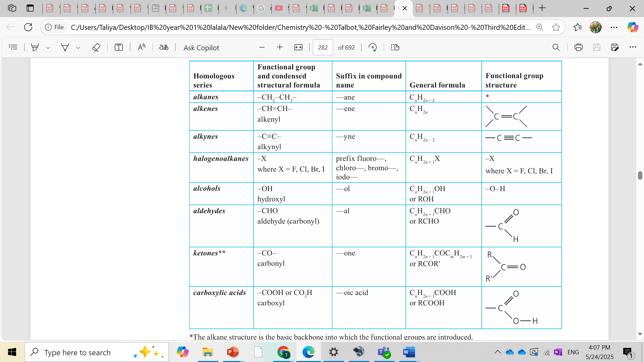
Task: Open the profile avatar menu
Action: point(596,27)
